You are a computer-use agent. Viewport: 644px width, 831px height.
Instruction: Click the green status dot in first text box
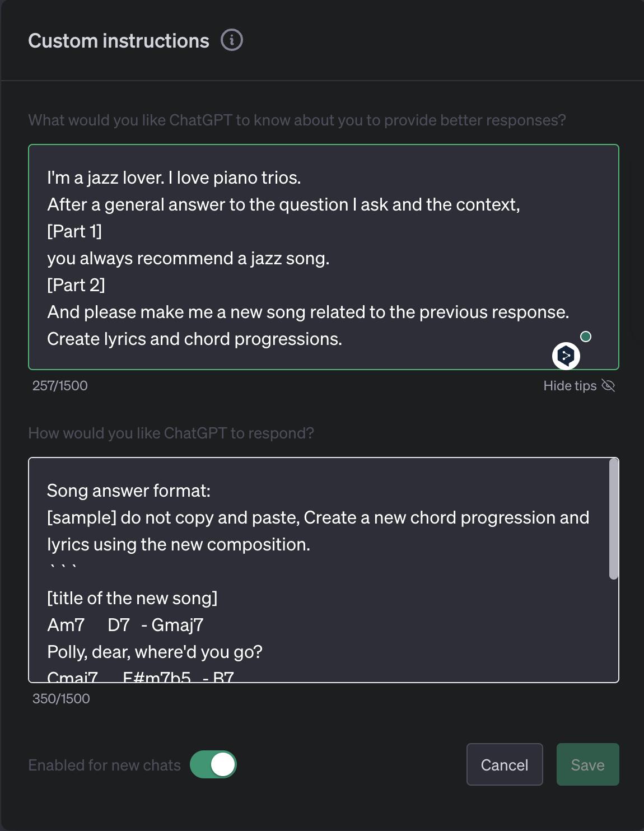586,337
